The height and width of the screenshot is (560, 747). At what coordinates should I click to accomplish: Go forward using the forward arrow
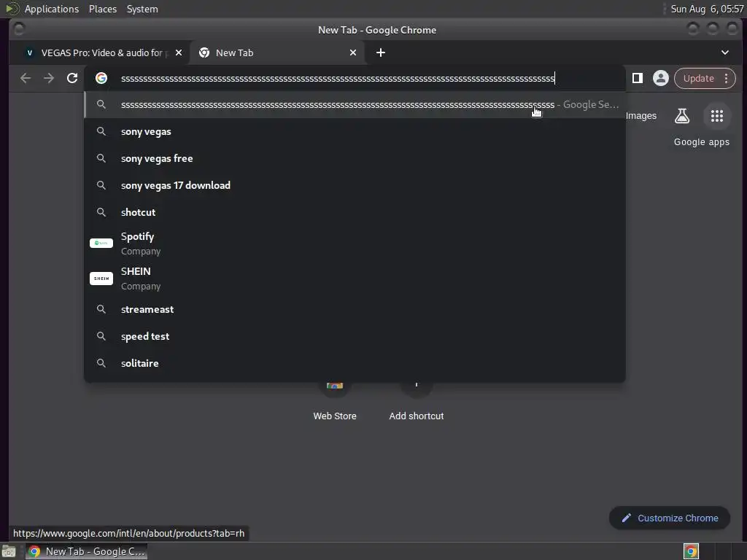[x=49, y=78]
